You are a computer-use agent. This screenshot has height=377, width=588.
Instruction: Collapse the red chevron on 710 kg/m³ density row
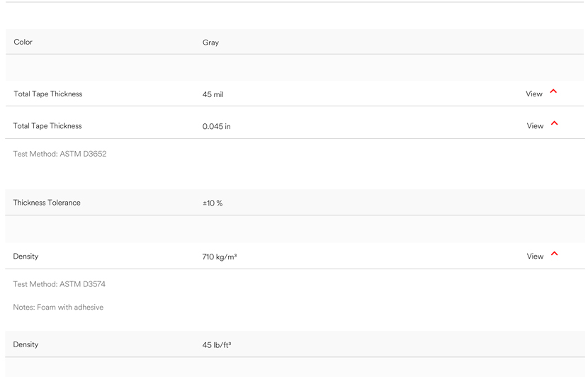pos(554,254)
